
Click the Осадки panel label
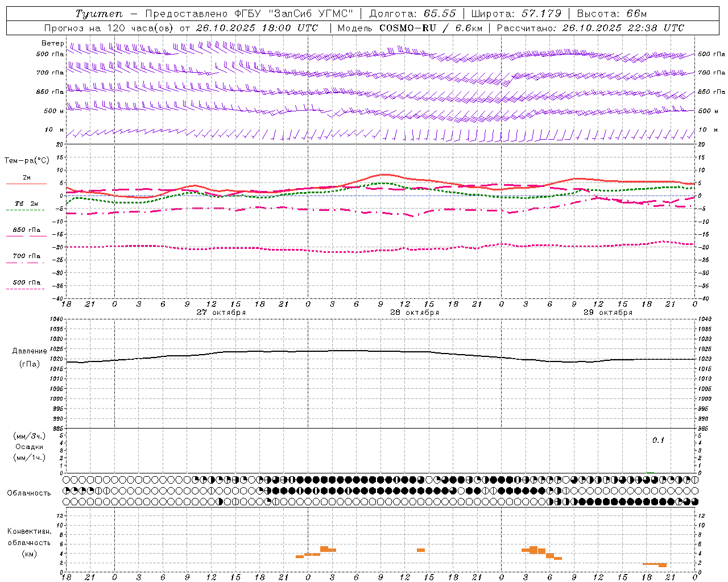[30, 447]
